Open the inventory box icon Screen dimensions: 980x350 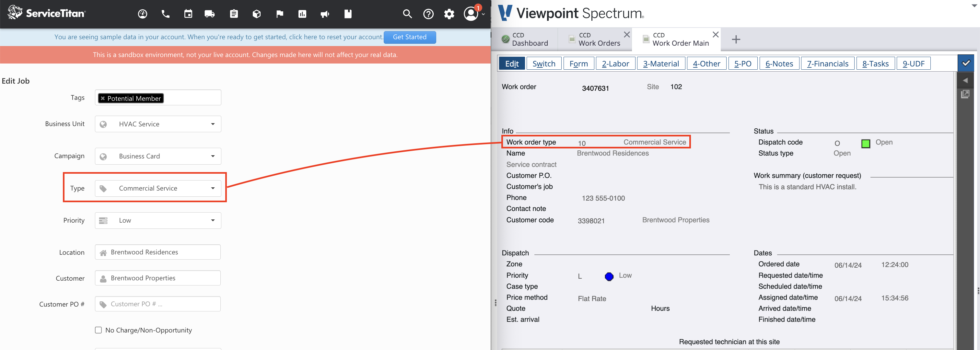(x=257, y=14)
